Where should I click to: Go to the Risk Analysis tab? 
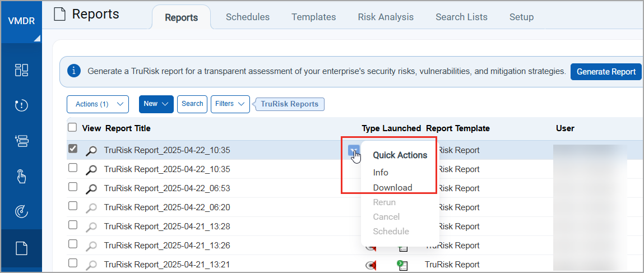pos(386,17)
